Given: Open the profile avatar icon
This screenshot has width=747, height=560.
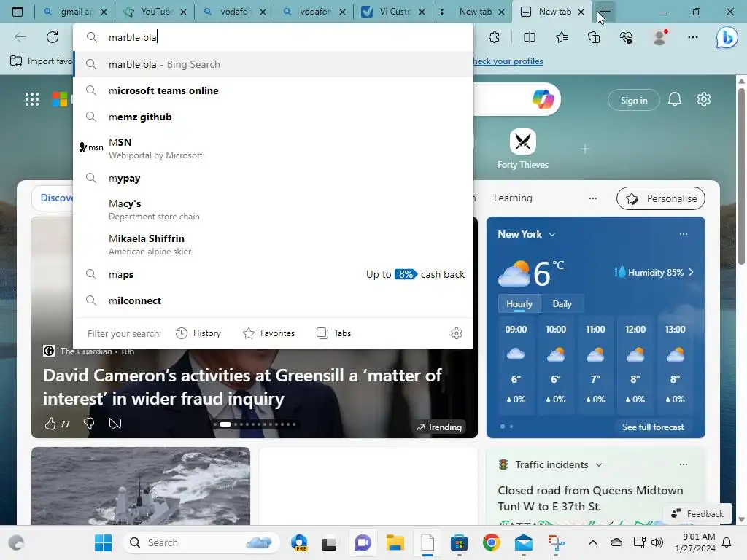Looking at the screenshot, I should pyautogui.click(x=659, y=37).
